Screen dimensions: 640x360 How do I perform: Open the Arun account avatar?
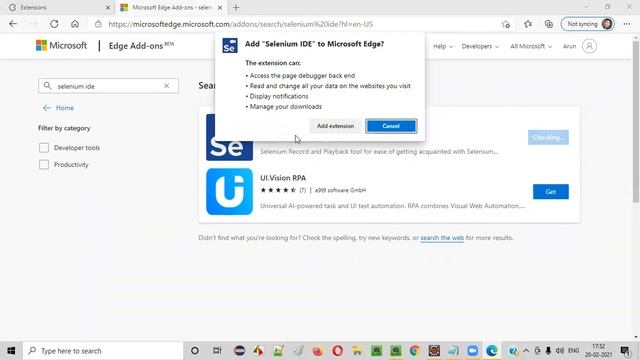pyautogui.click(x=589, y=46)
